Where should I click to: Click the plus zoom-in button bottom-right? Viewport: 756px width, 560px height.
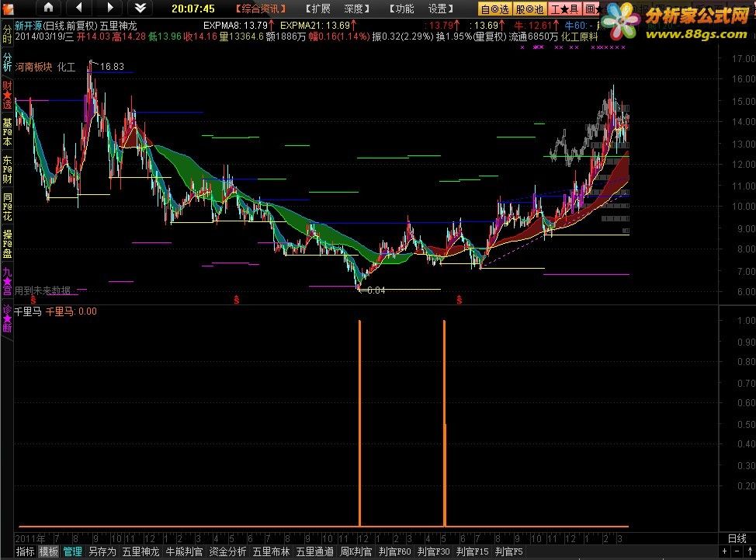[x=725, y=551]
